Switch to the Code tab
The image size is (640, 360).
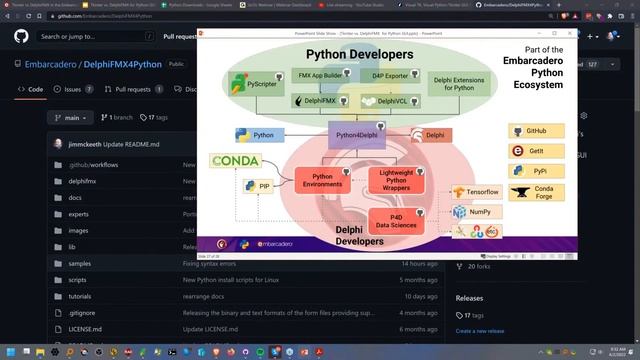point(31,89)
